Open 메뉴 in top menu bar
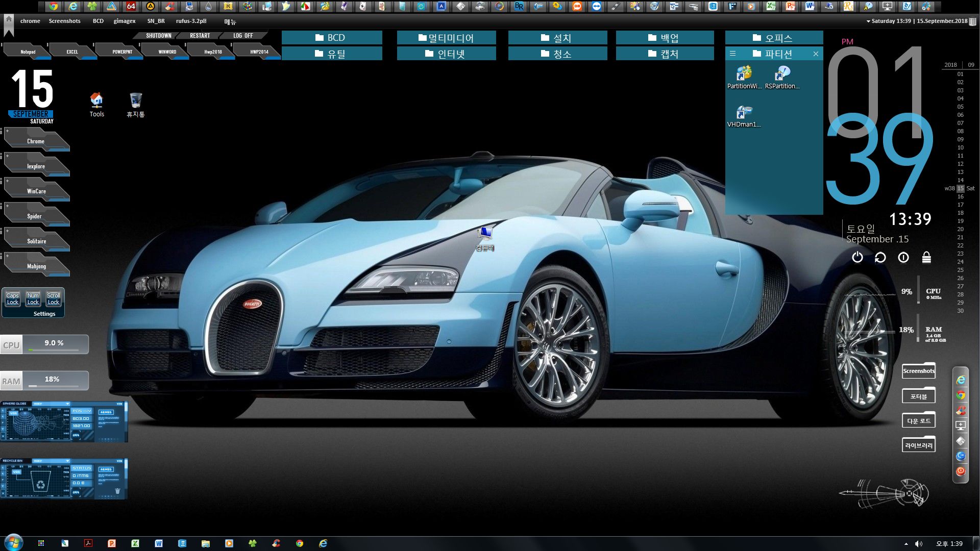This screenshot has width=980, height=551. (x=230, y=21)
